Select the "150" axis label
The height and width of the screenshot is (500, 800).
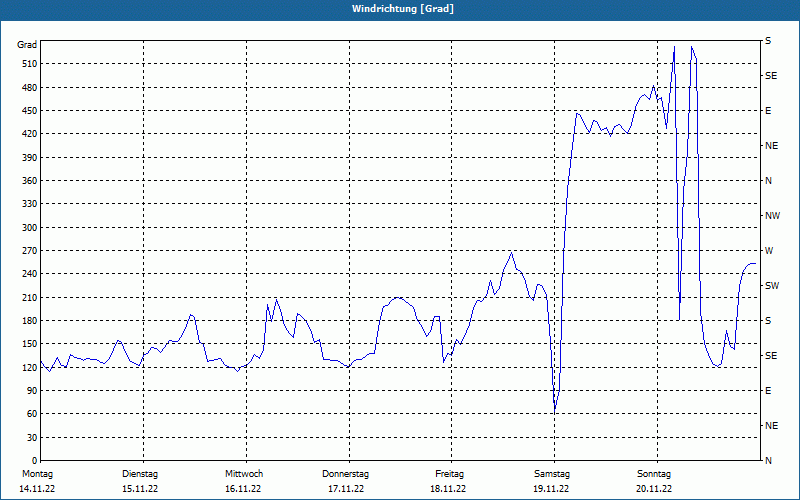(x=29, y=344)
